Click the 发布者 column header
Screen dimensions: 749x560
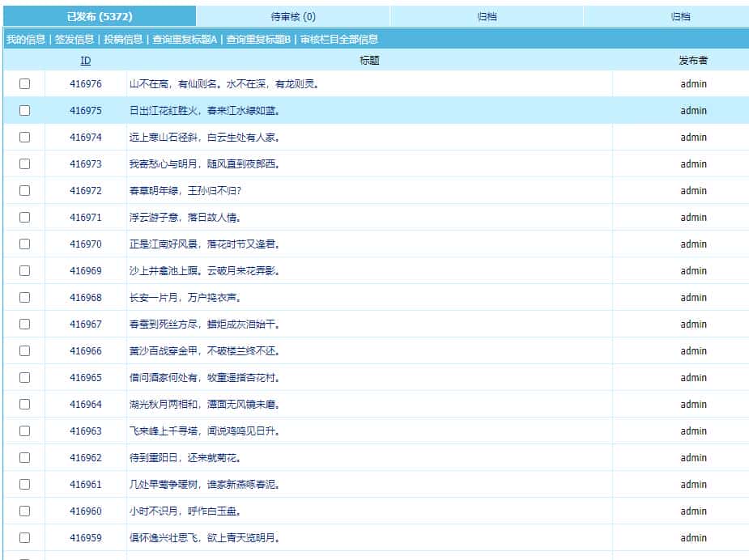pos(693,61)
